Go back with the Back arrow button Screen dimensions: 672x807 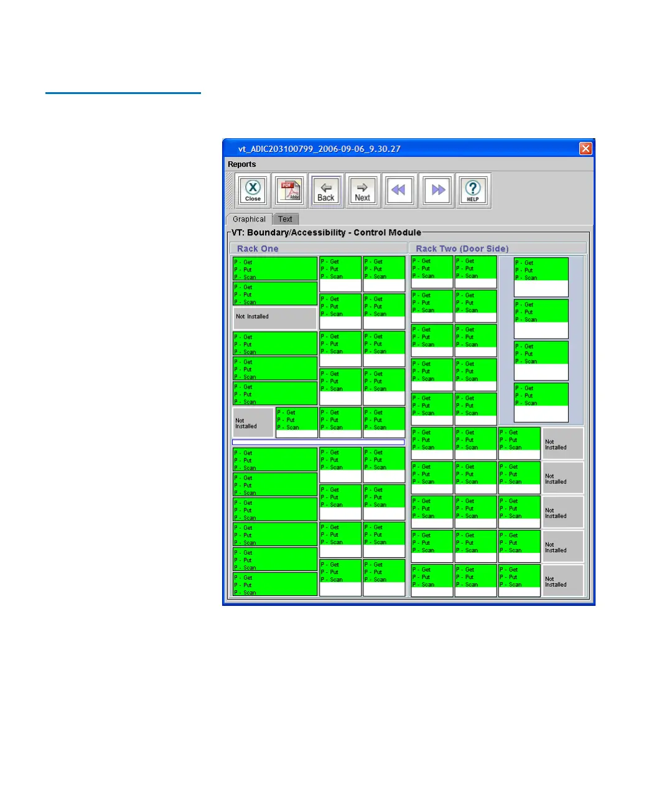pyautogui.click(x=327, y=191)
